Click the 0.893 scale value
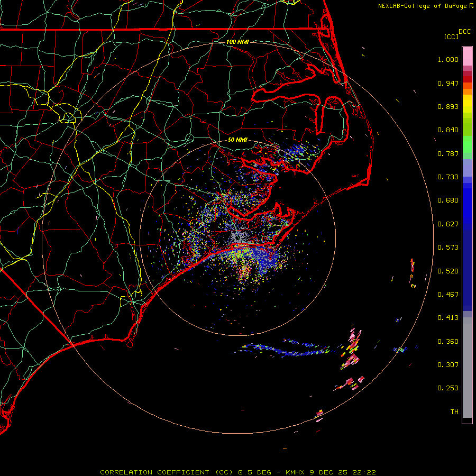 448,106
